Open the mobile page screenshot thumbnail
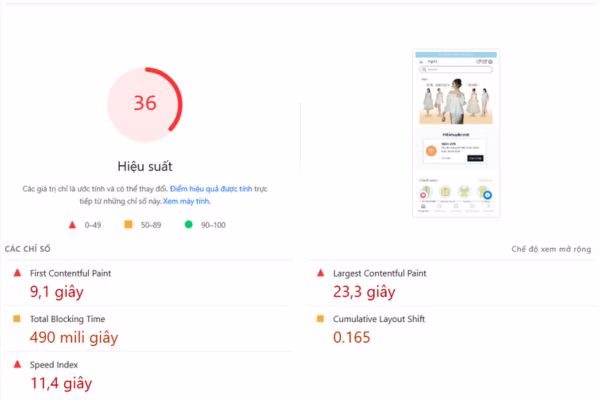The image size is (600, 400). (456, 133)
